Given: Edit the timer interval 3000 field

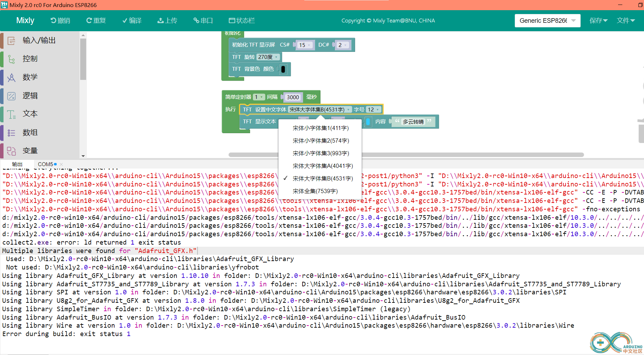Looking at the screenshot, I should coord(293,97).
